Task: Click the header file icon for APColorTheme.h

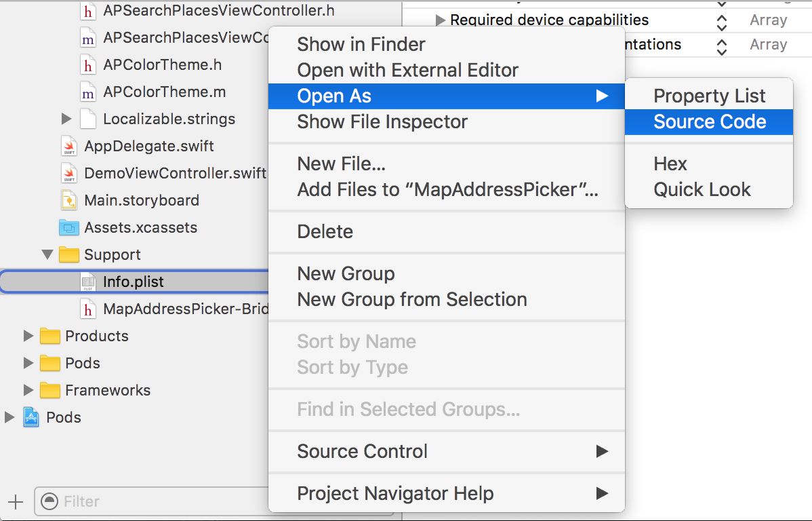Action: point(87,66)
